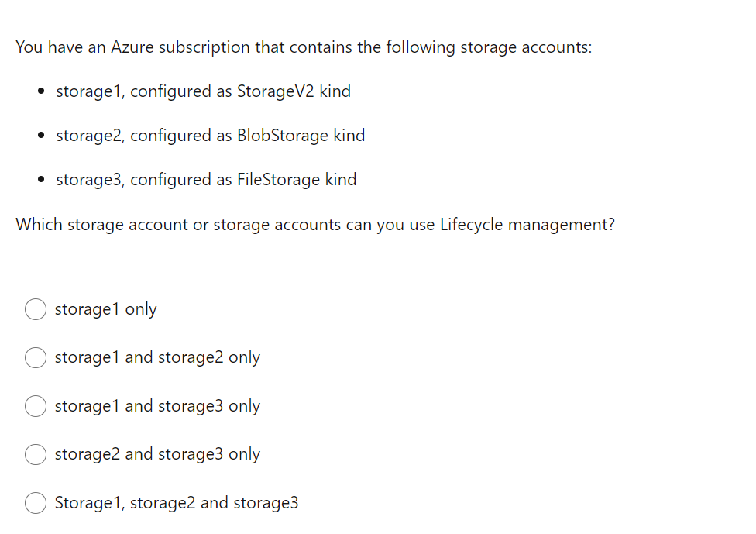Click the bullet dot before storage3
The width and height of the screenshot is (756, 534).
[x=41, y=180]
